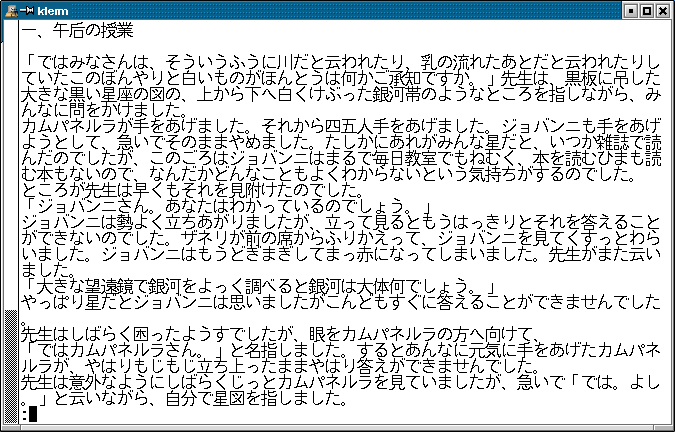The image size is (675, 432).
Task: Minimize the kterm window
Action: (x=631, y=11)
